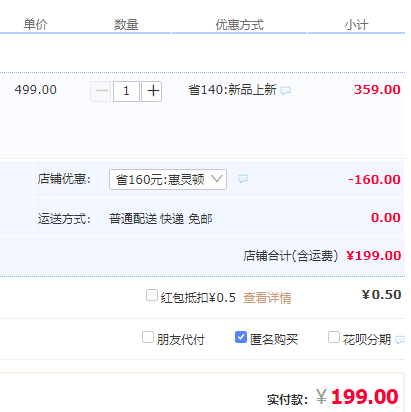Click the 单价 column header
This screenshot has width=411, height=412.
[35, 25]
